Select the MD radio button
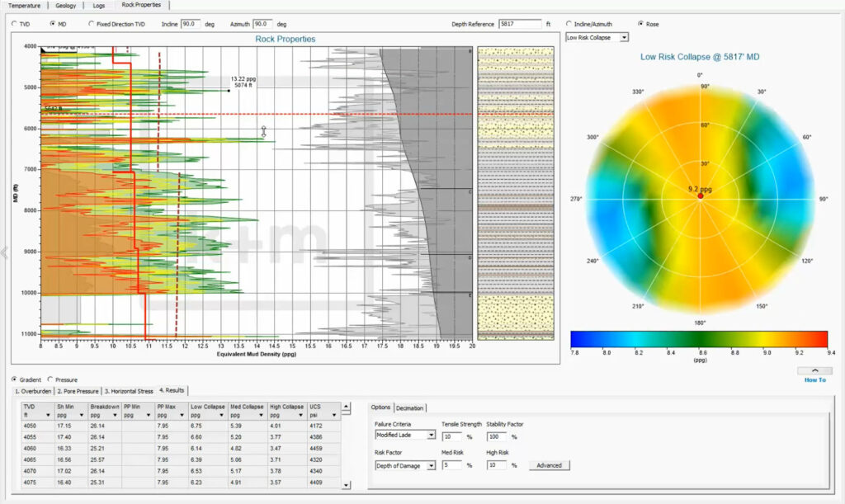Image resolution: width=845 pixels, height=504 pixels. pos(52,24)
